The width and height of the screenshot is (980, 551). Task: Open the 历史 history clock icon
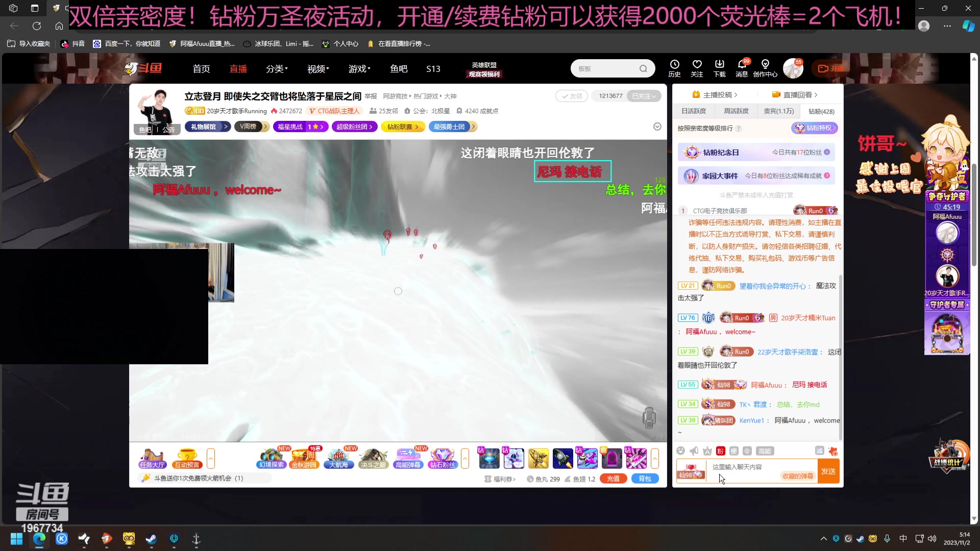[674, 68]
